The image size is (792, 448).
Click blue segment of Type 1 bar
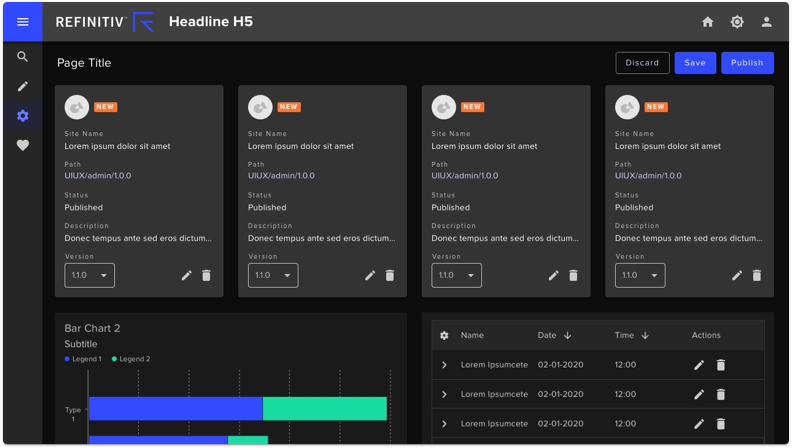[x=176, y=409]
